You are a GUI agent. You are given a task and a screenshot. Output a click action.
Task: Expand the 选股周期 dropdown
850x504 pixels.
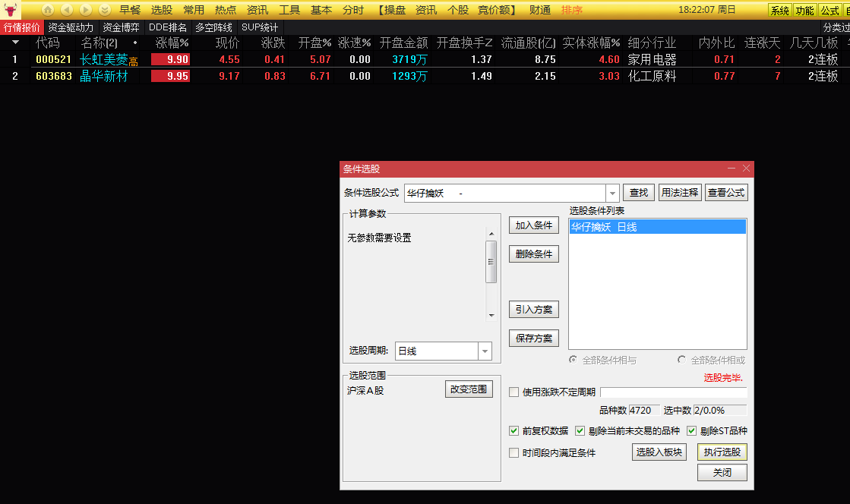(x=484, y=351)
